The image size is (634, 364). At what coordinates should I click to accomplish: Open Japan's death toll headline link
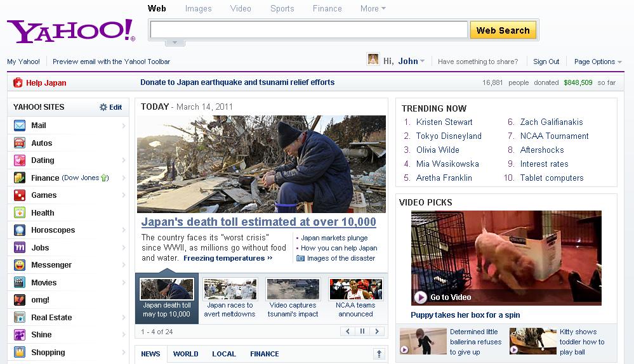click(259, 222)
